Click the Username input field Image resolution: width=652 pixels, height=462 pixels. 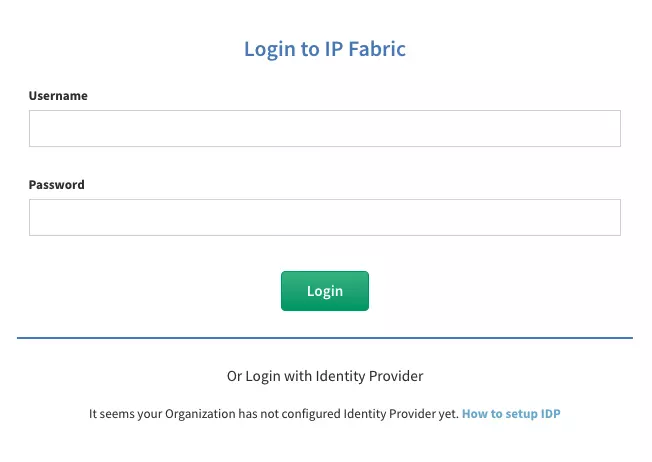[x=324, y=129]
